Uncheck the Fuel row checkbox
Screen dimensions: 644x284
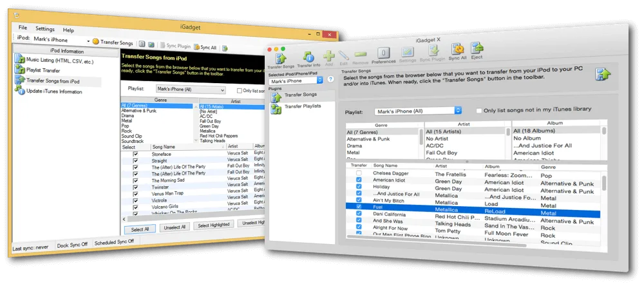coord(359,206)
